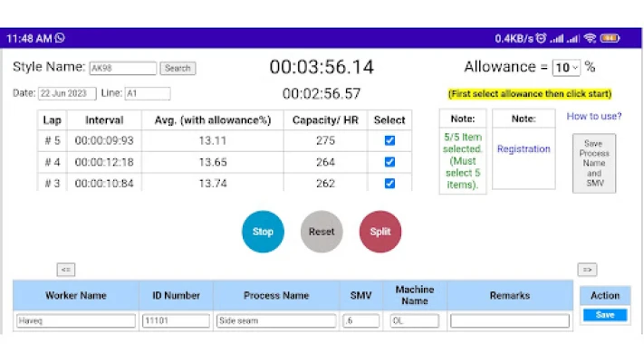
Task: Uncheck the Select checkbox for Lap #4
Action: click(x=389, y=162)
